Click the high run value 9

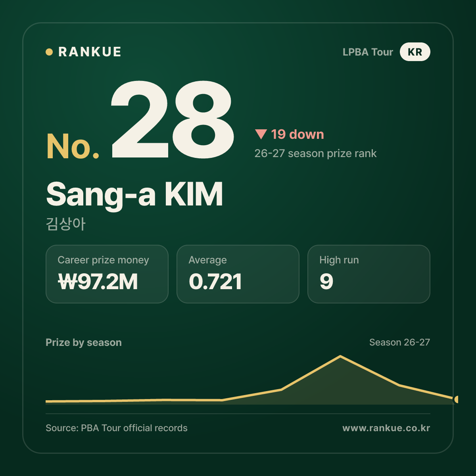pos(326,282)
